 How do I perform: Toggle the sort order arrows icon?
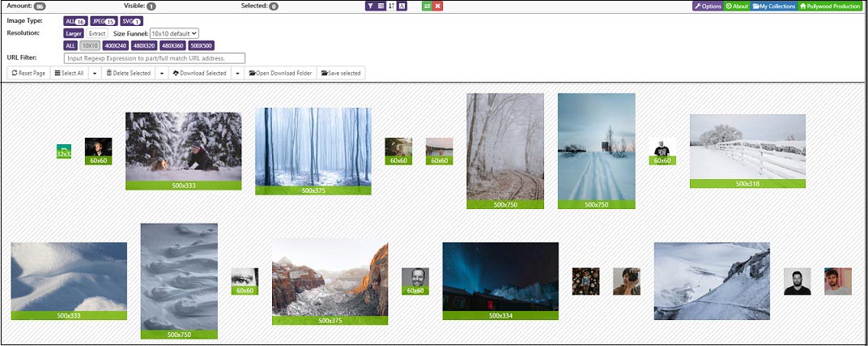coord(391,6)
